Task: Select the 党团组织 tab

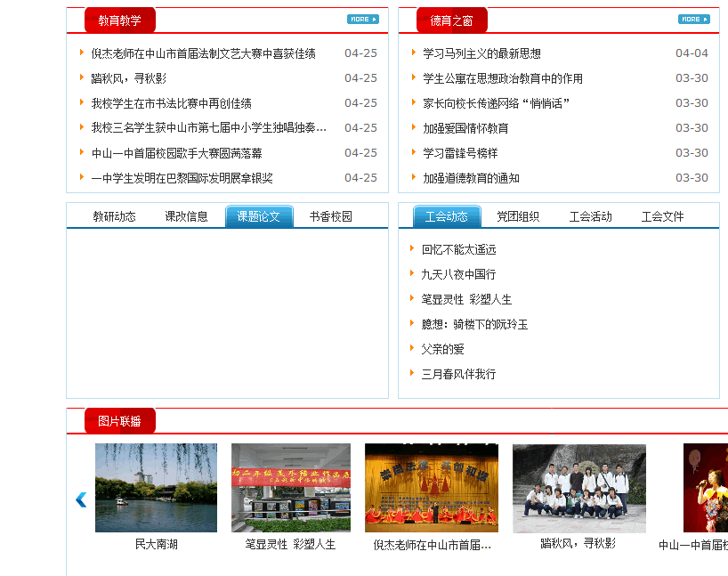Action: [517, 216]
